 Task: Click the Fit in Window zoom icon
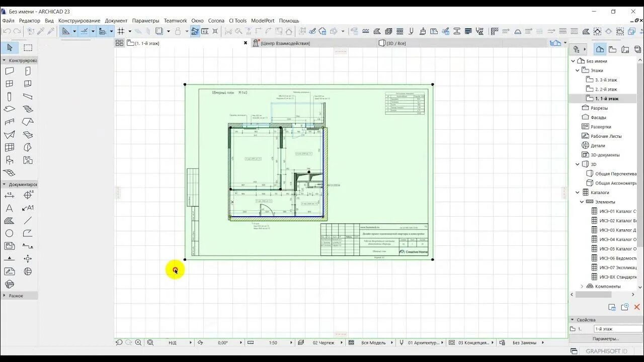[150, 342]
